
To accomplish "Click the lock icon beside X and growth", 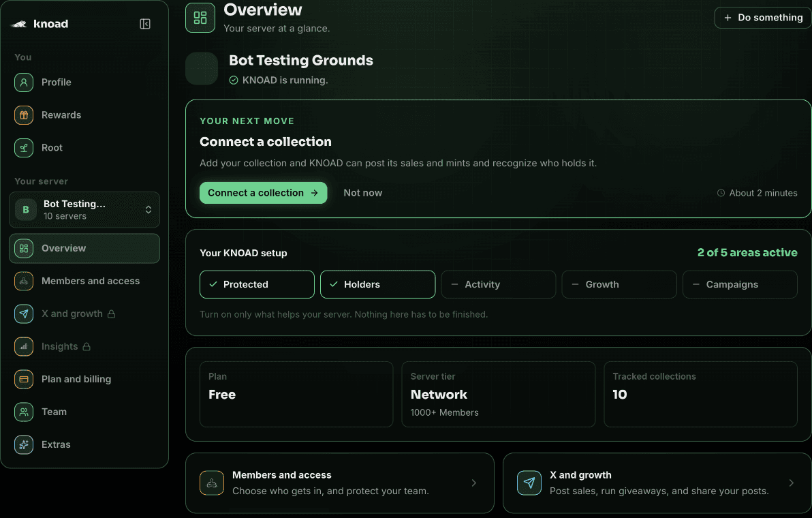I will click(111, 314).
